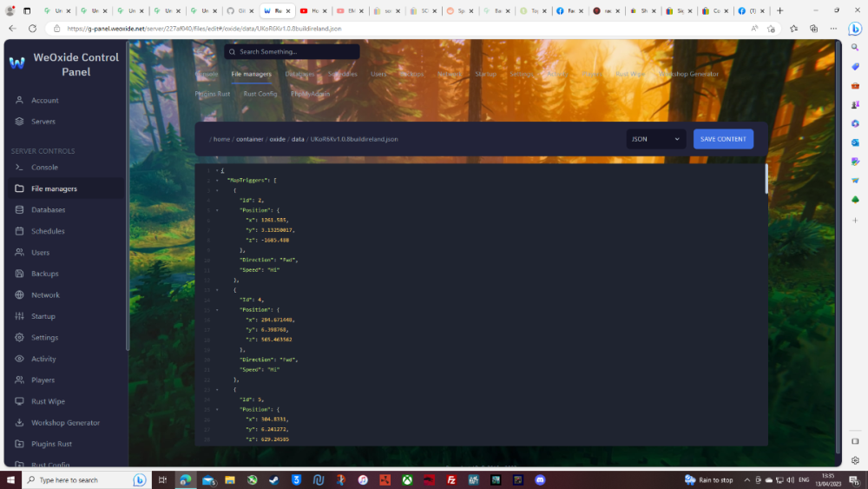Open the Bing chat sidebar icon
The image size is (868, 489).
(855, 29)
